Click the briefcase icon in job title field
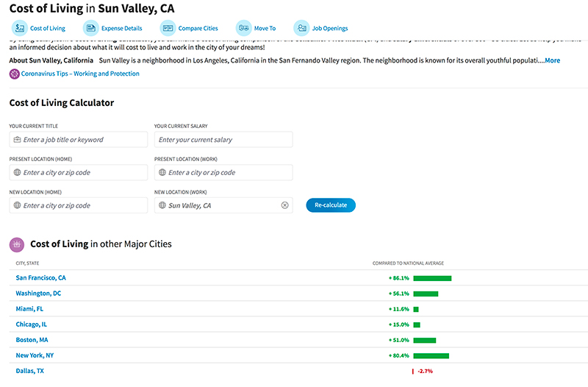The height and width of the screenshot is (387, 588). [17, 140]
